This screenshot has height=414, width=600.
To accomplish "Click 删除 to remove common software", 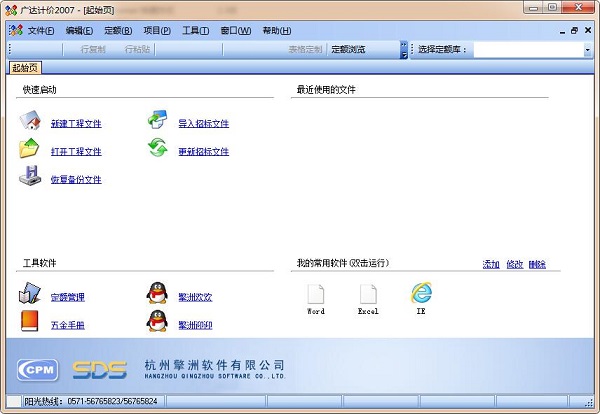I will (537, 264).
